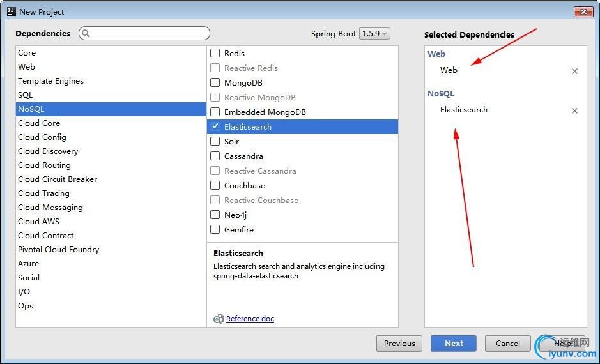Open the Pivotal Cloud Foundry category

(x=58, y=250)
